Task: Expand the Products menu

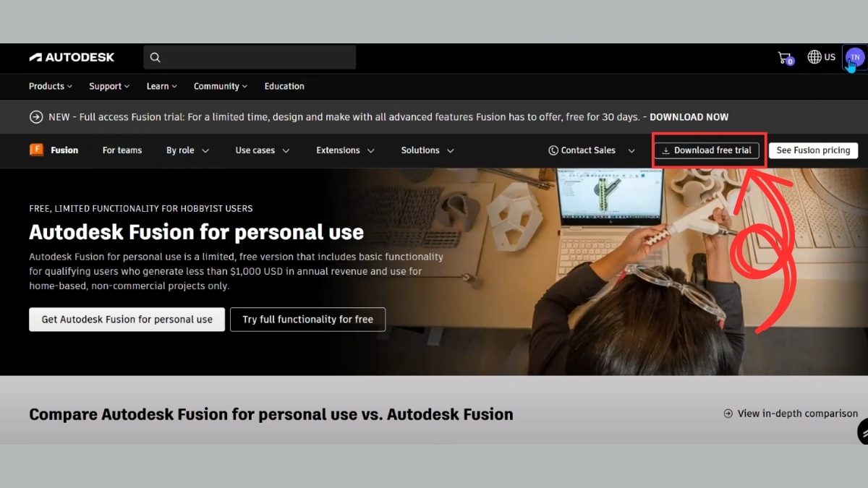Action: point(51,86)
